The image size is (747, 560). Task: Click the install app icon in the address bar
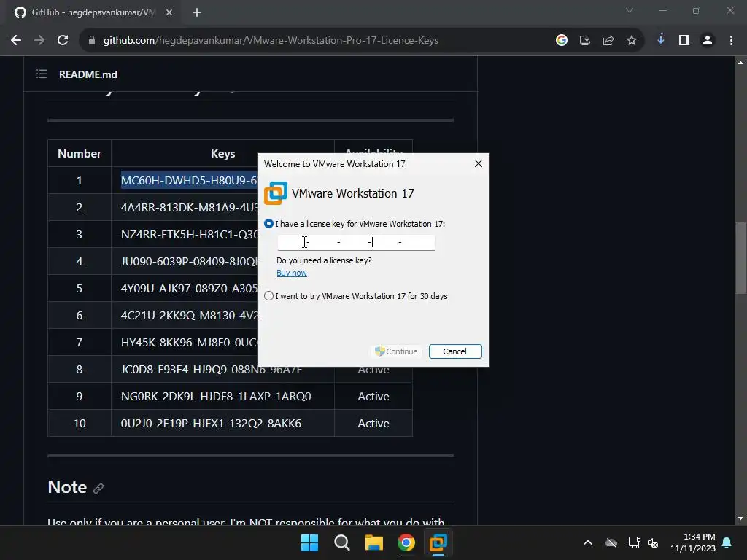click(x=585, y=41)
